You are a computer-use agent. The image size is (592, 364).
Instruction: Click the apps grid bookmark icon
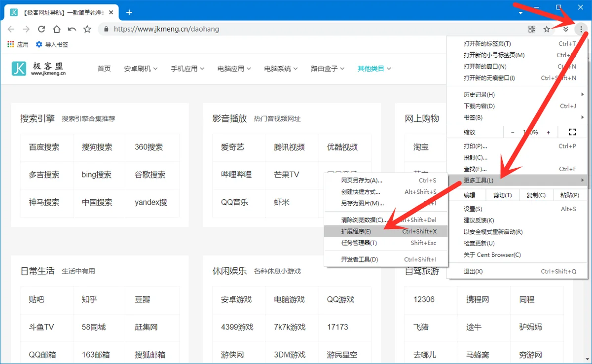click(11, 44)
